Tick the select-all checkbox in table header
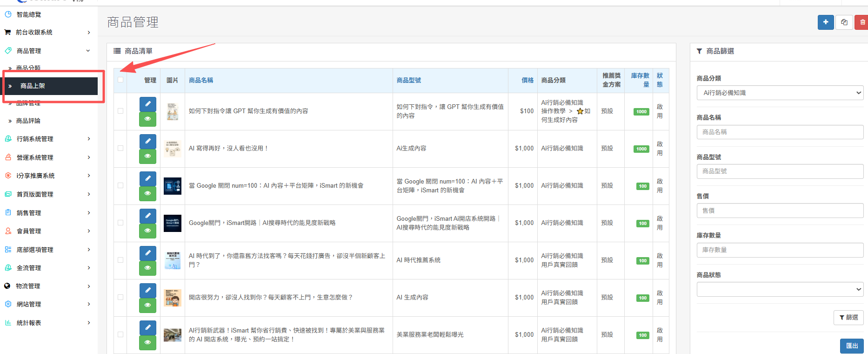Image resolution: width=868 pixels, height=354 pixels. pyautogui.click(x=120, y=80)
